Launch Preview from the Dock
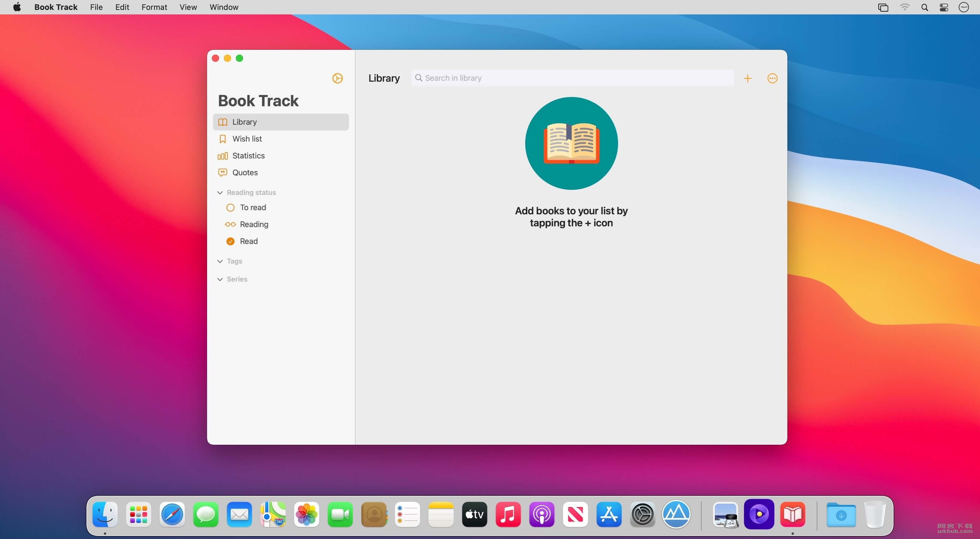Viewport: 980px width, 539px height. [x=726, y=514]
